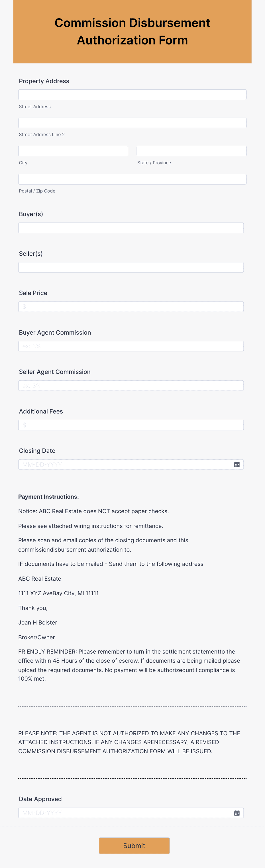Click the Submit button

(134, 846)
